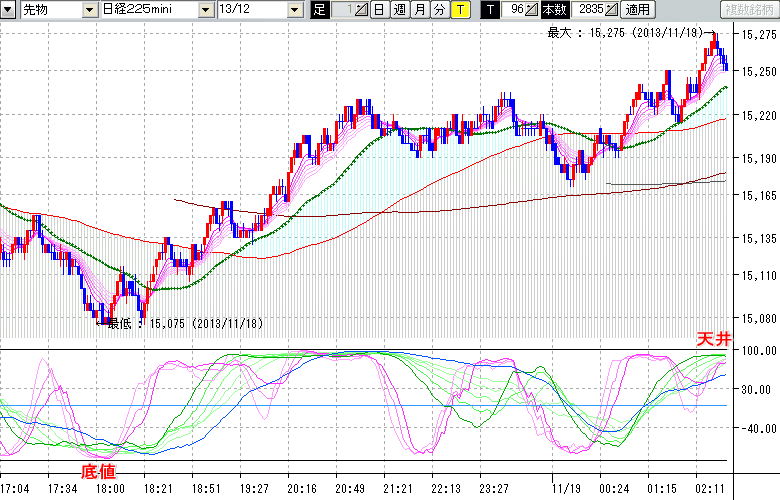Click the toolbar grip at far left
This screenshot has height=500, width=780.
[x=4, y=10]
